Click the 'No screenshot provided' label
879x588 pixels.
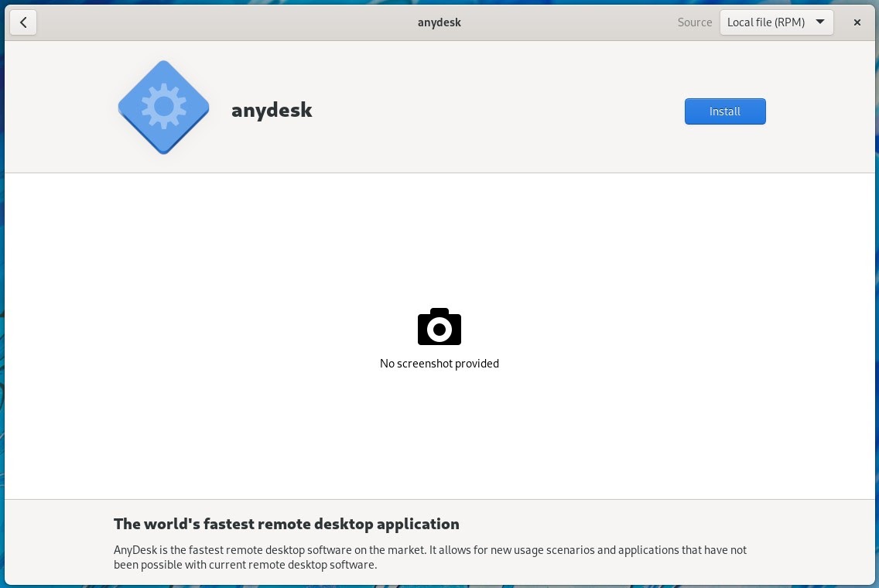(439, 364)
